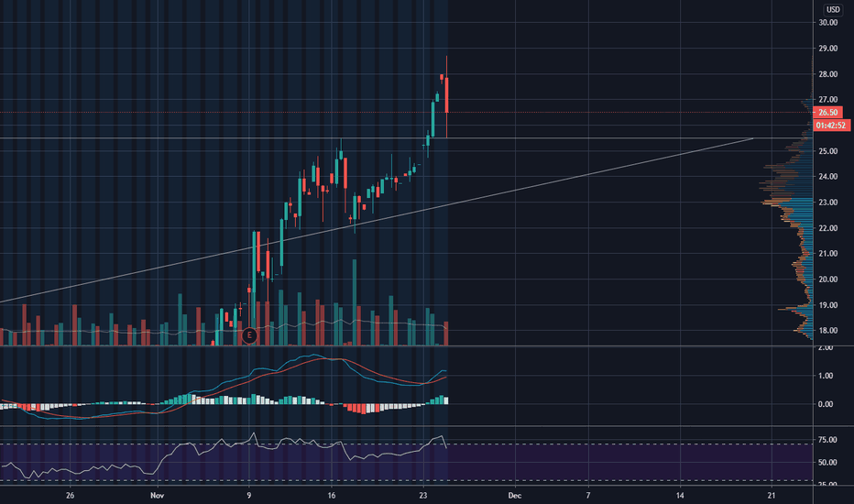854x504 pixels.
Task: Click the 01:42:52 bar countdown label
Action: (x=831, y=126)
